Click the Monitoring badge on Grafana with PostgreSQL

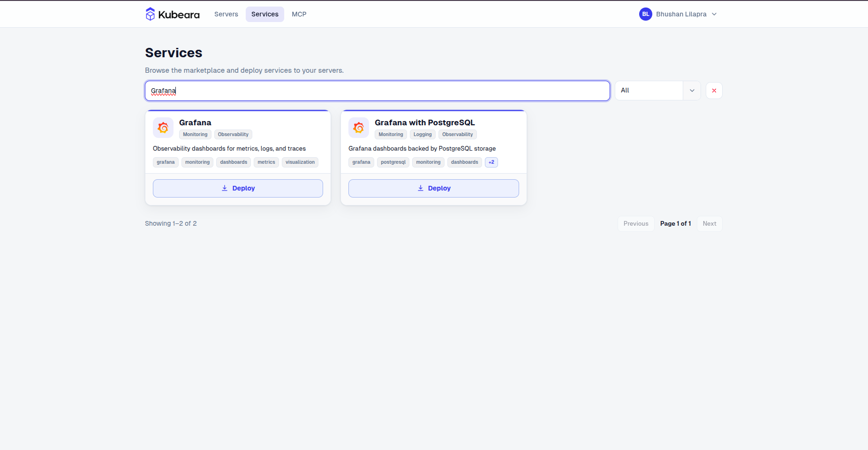[x=391, y=135]
